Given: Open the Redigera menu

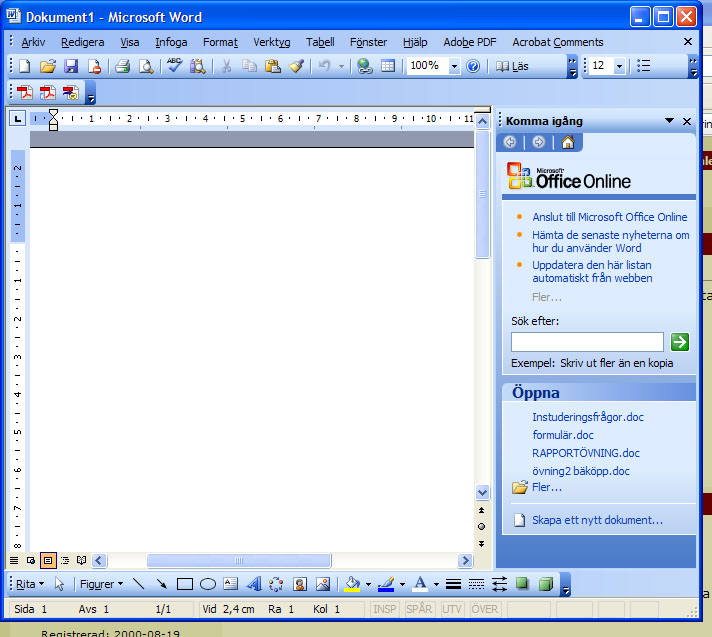Looking at the screenshot, I should [x=83, y=42].
